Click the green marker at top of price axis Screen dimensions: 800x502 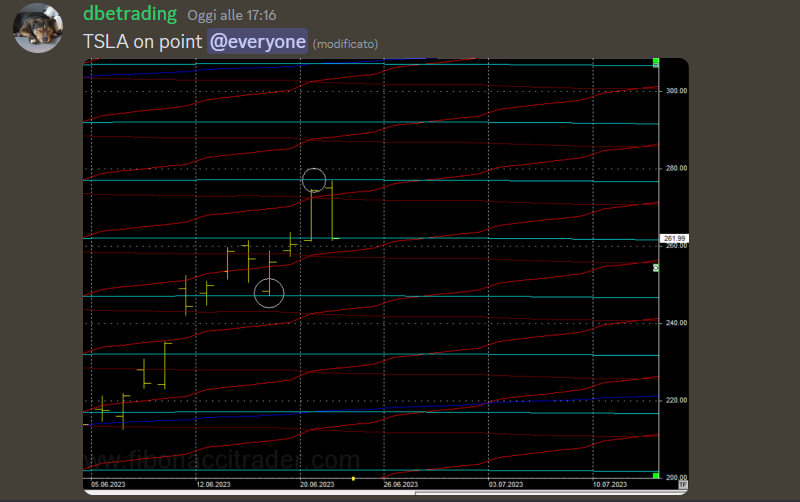656,63
